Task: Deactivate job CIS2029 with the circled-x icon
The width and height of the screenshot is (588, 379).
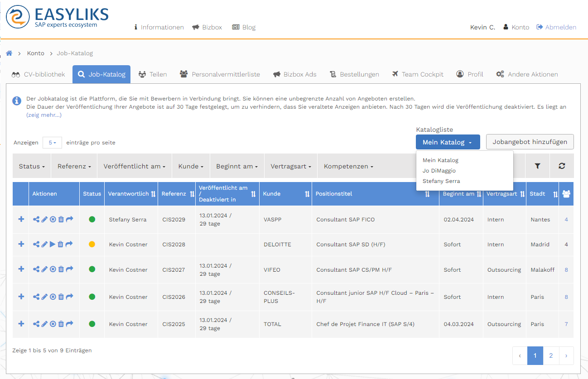Action: [53, 220]
